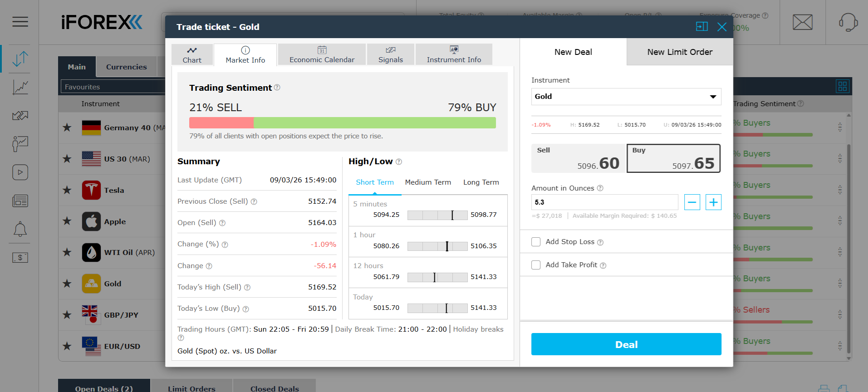Image resolution: width=868 pixels, height=392 pixels.
Task: Open the video play sidebar icon
Action: pos(20,172)
